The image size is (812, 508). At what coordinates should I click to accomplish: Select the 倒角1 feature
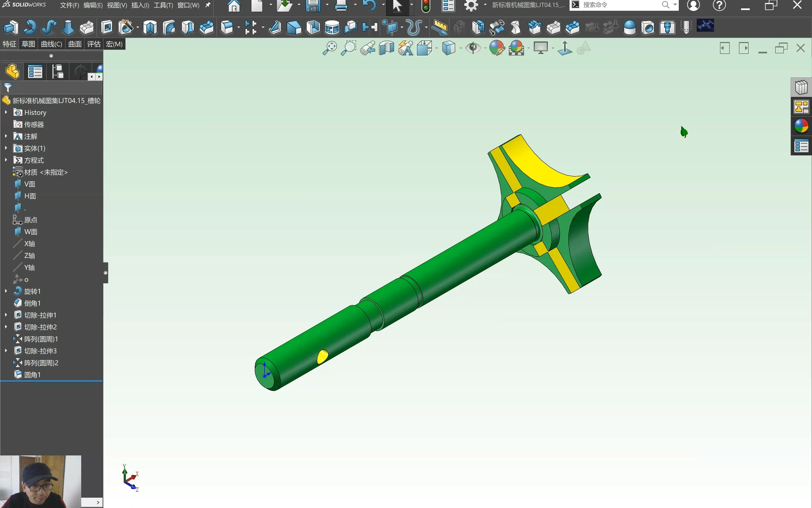point(27,303)
